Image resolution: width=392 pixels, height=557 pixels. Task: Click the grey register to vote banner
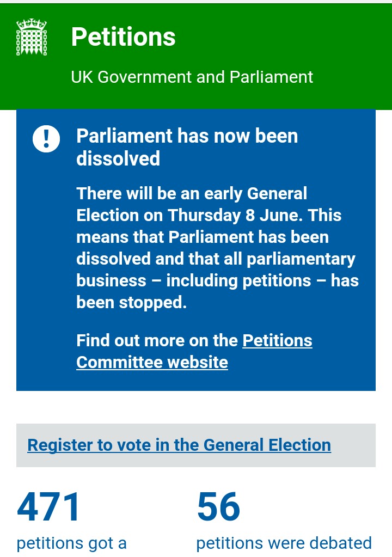(x=196, y=445)
